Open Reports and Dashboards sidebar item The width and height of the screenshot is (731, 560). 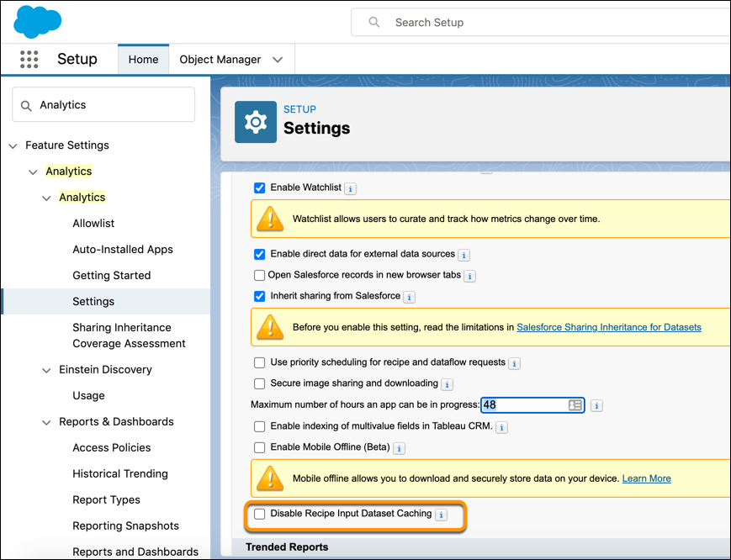click(x=135, y=552)
